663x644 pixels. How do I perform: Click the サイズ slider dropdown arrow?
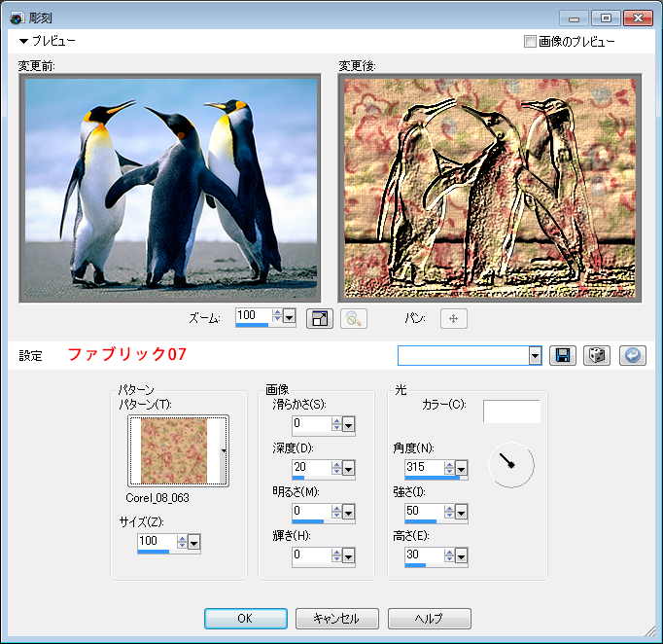(193, 542)
